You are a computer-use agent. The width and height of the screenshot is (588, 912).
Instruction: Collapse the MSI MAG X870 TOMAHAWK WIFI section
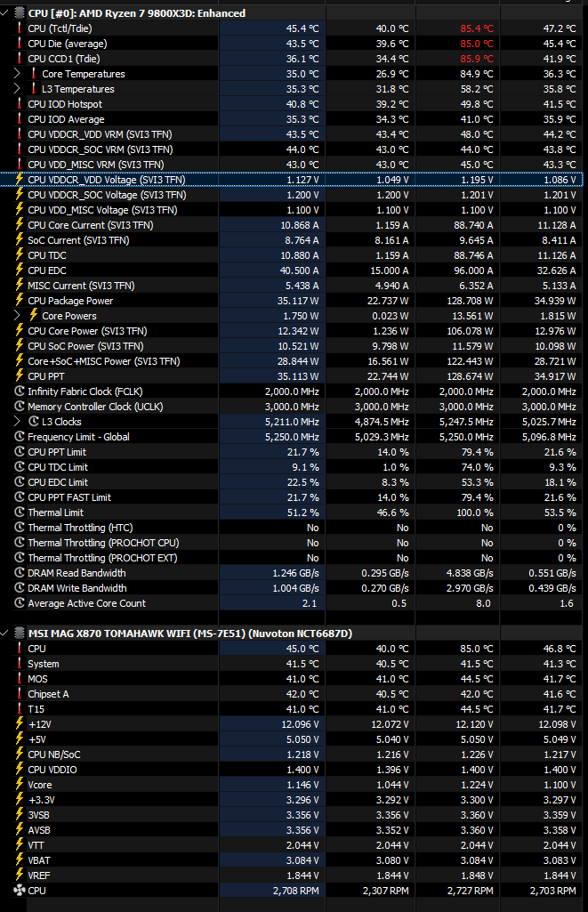[6, 633]
